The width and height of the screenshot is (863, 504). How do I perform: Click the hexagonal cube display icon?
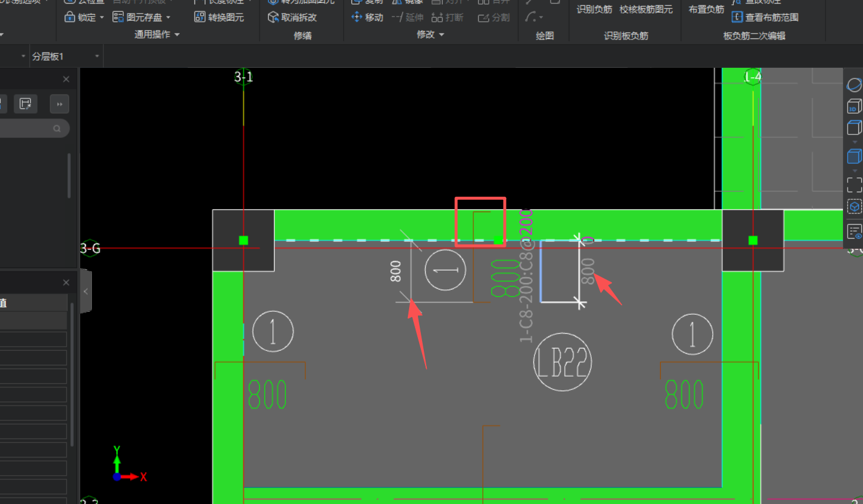point(854,207)
